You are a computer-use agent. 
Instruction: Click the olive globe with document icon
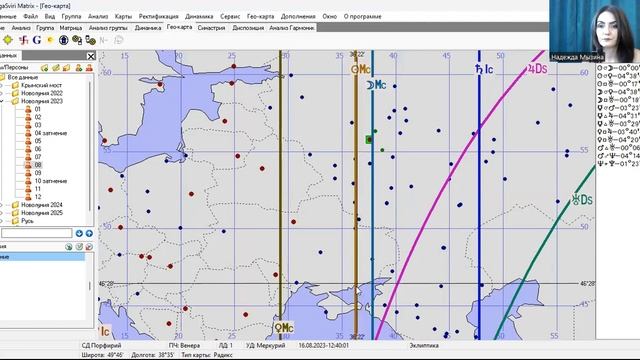pyautogui.click(x=77, y=40)
